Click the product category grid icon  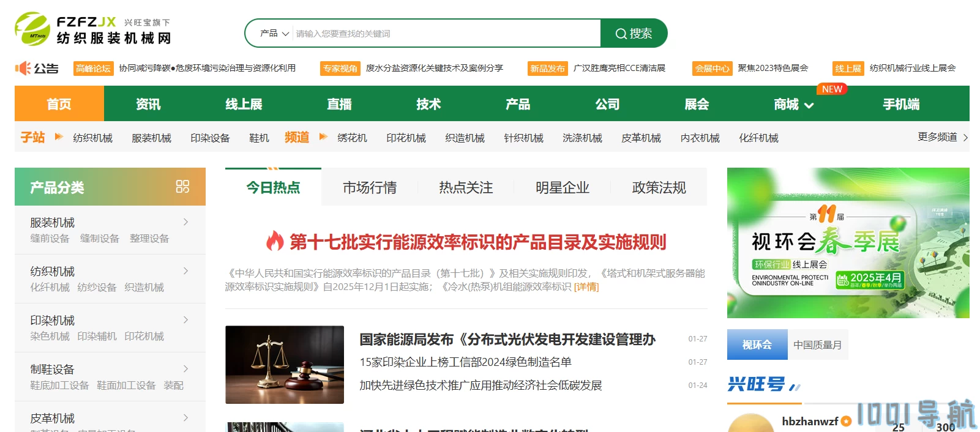pos(182,187)
